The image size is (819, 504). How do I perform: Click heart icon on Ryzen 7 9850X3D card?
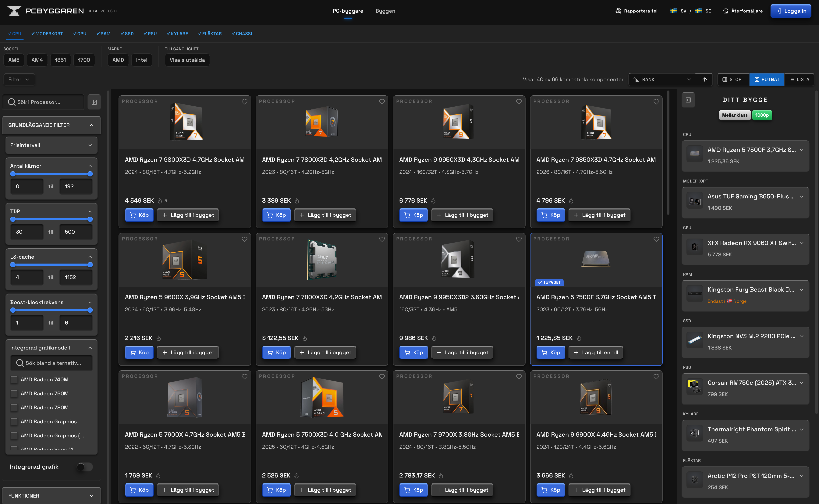click(656, 102)
